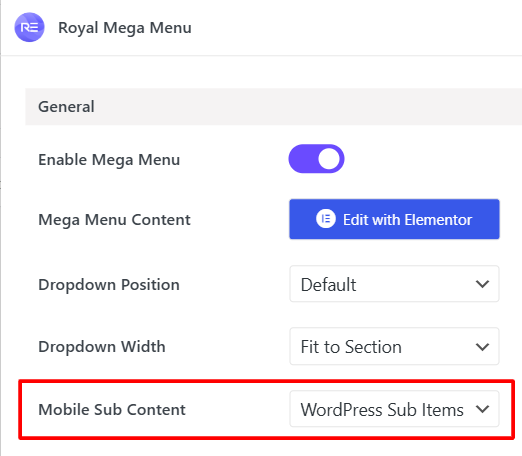Viewport: 522px width, 456px height.
Task: Open the Dropdown Position select box
Action: point(394,284)
